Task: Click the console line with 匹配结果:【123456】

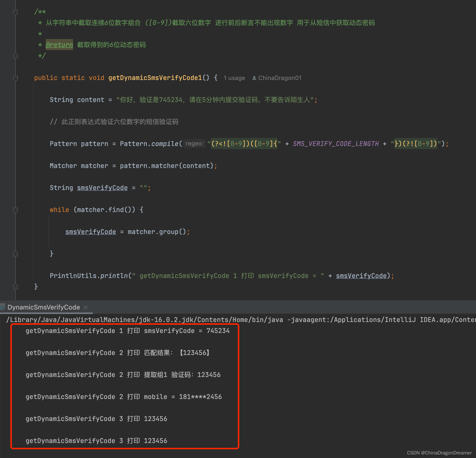Action: tap(118, 353)
